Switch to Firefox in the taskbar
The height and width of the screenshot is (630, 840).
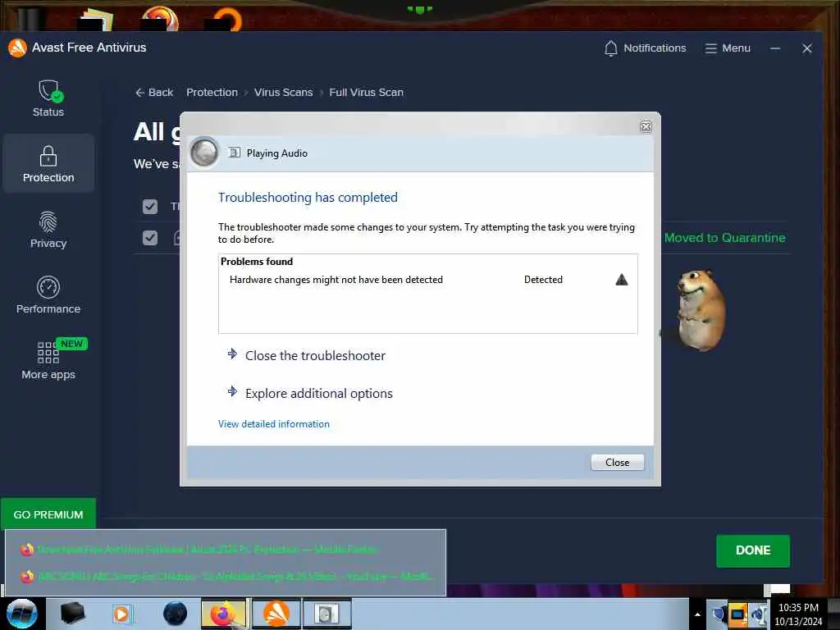tap(224, 614)
